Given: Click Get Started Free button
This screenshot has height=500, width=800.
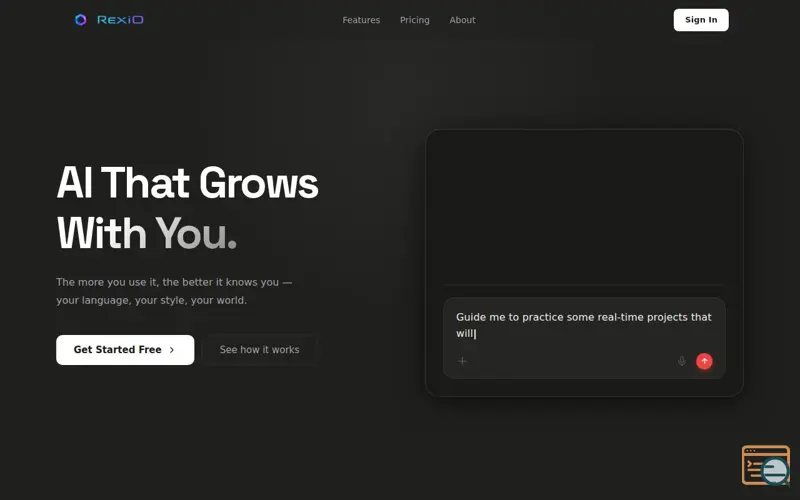Looking at the screenshot, I should 125,350.
